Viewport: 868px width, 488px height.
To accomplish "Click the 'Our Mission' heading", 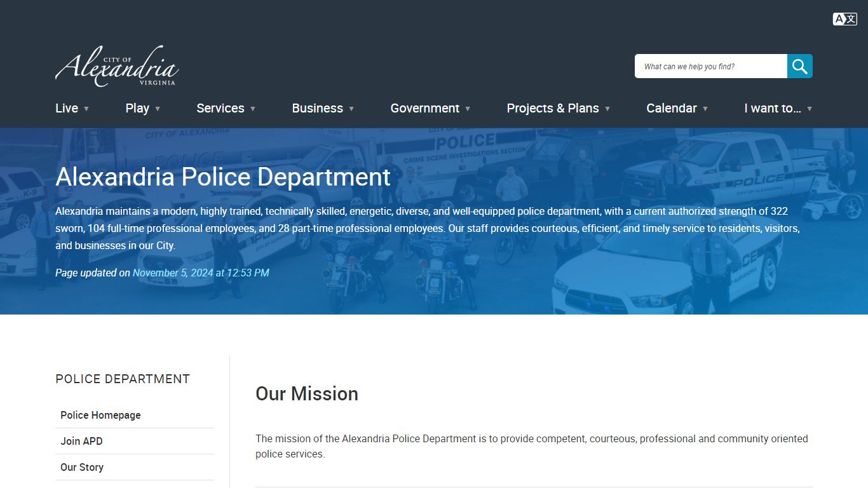I will pyautogui.click(x=307, y=393).
